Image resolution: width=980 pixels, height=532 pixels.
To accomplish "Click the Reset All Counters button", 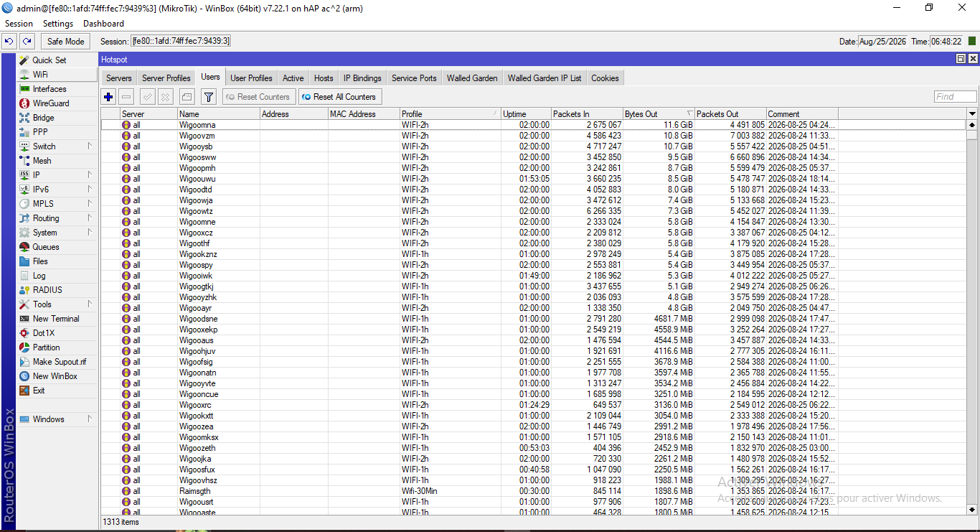I will coord(339,97).
